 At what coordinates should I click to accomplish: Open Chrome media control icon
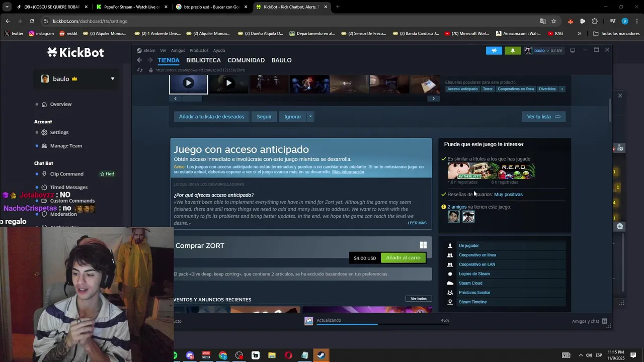pyautogui.click(x=612, y=21)
